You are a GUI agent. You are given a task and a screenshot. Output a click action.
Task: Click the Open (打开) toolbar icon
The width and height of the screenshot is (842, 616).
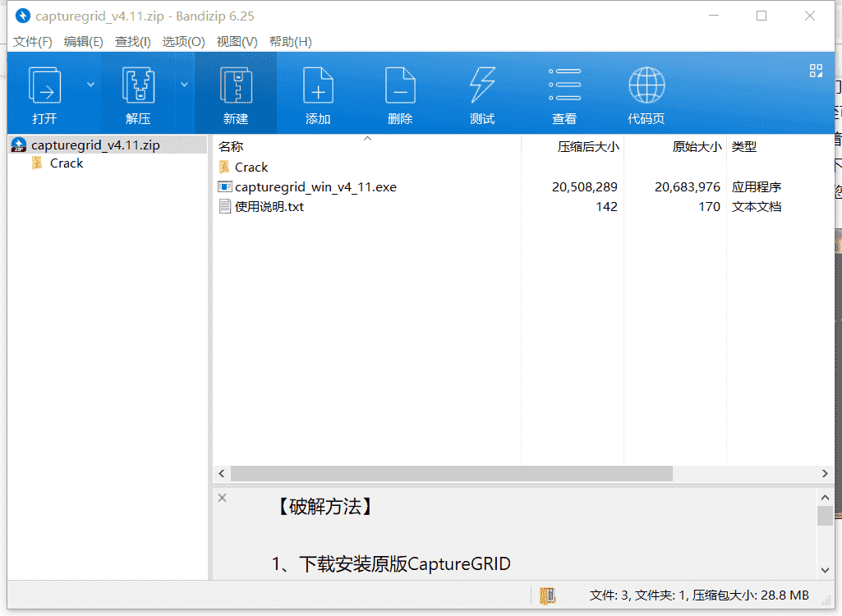[x=44, y=86]
